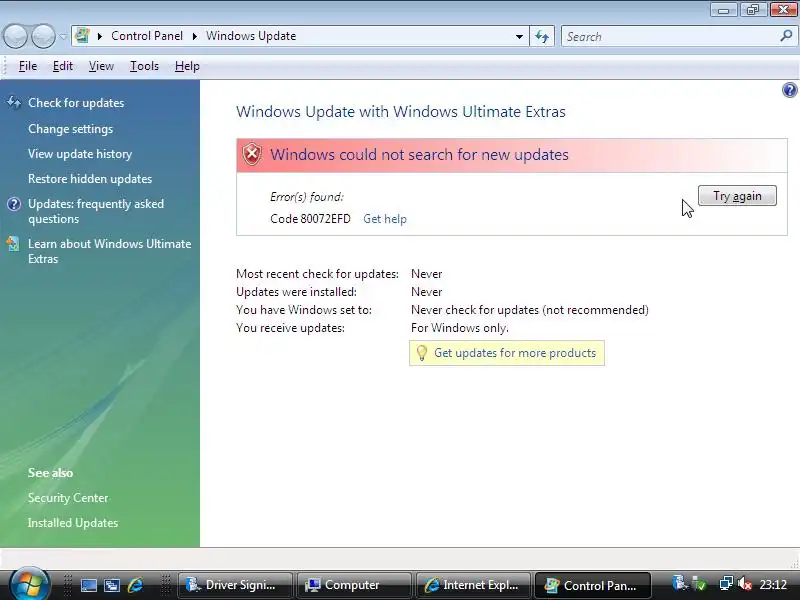The height and width of the screenshot is (600, 800).
Task: Click the Show Desktop quick launch icon
Action: pos(88,585)
